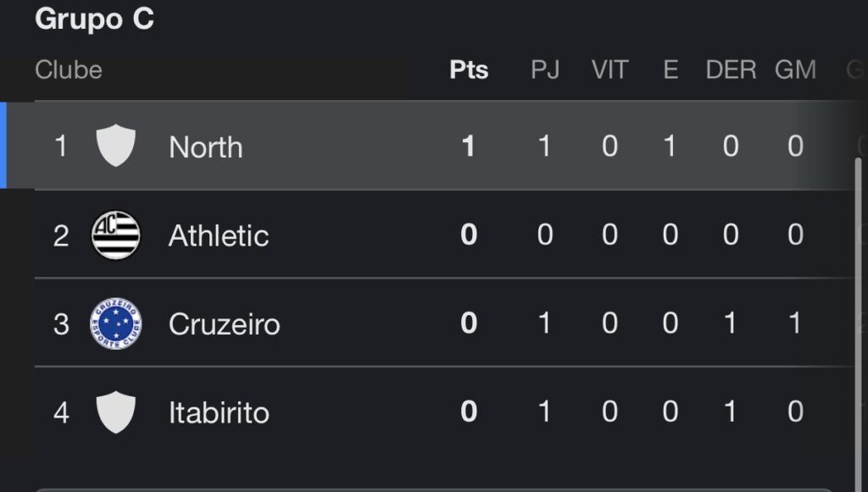Click the Grupo C heading
Screen dimensions: 868x492
94,19
